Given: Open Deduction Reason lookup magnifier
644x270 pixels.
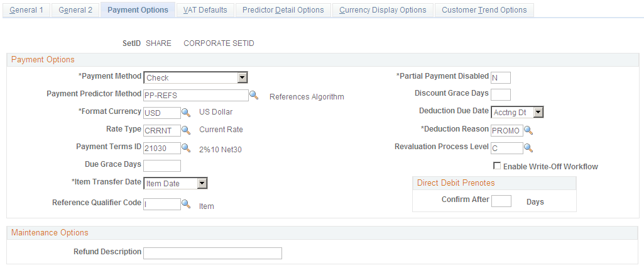Looking at the screenshot, I should (528, 130).
